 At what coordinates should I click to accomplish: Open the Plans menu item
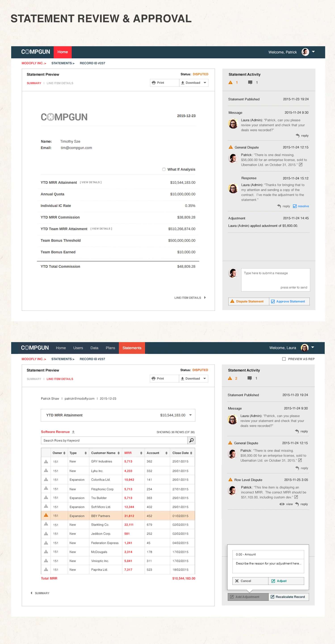pyautogui.click(x=110, y=348)
